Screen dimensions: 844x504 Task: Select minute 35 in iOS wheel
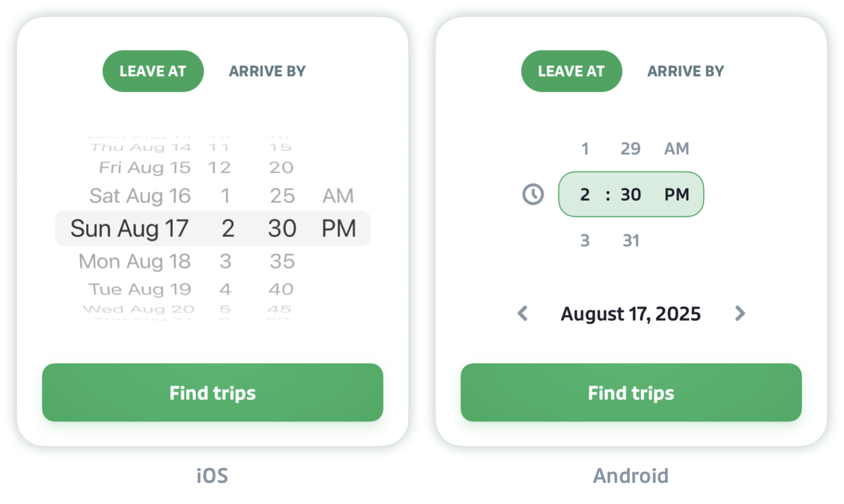pyautogui.click(x=282, y=261)
